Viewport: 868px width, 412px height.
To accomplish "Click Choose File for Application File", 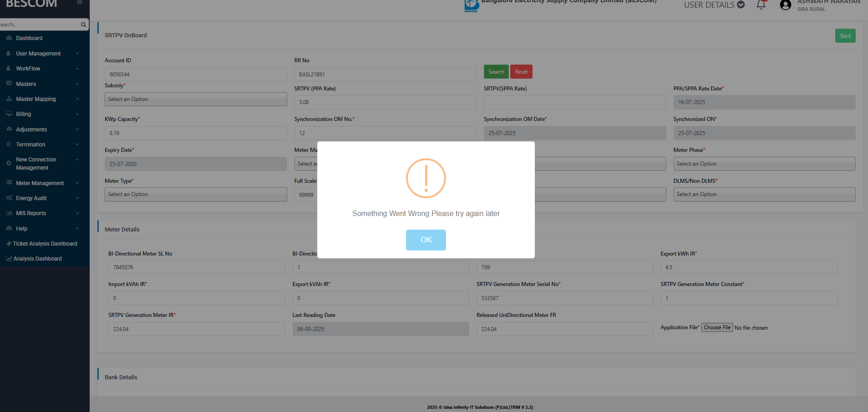I will tap(717, 327).
